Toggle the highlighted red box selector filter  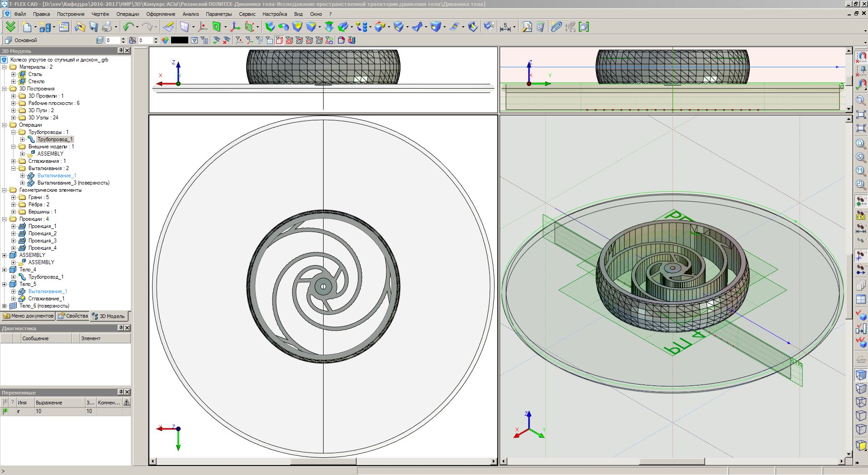[x=279, y=40]
